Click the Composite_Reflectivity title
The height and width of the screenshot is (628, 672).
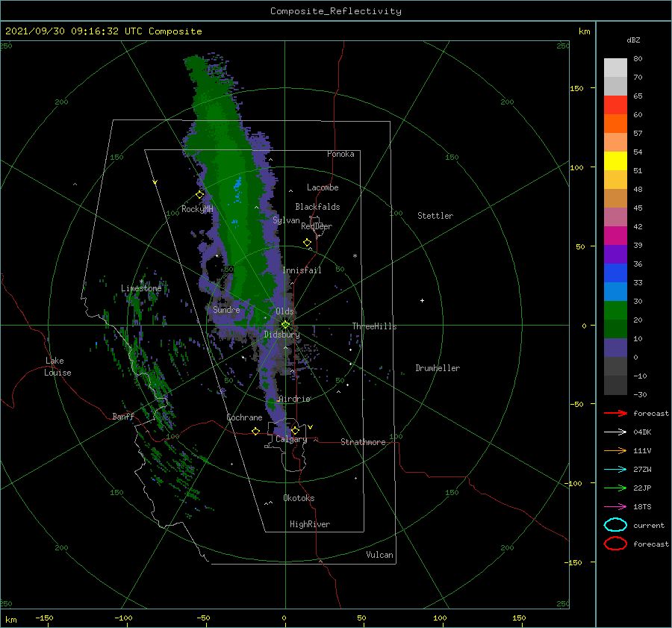click(336, 11)
